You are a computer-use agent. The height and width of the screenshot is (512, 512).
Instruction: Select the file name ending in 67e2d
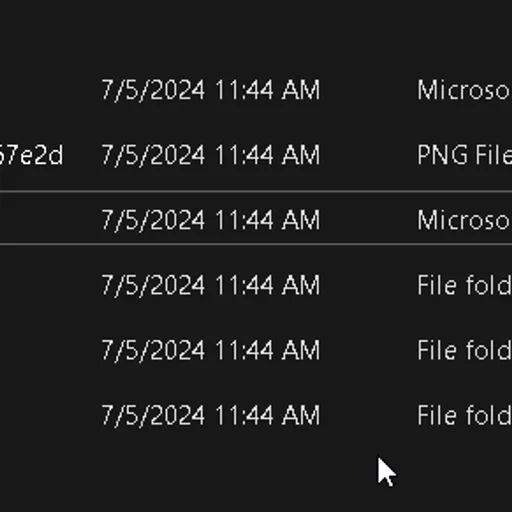click(31, 155)
